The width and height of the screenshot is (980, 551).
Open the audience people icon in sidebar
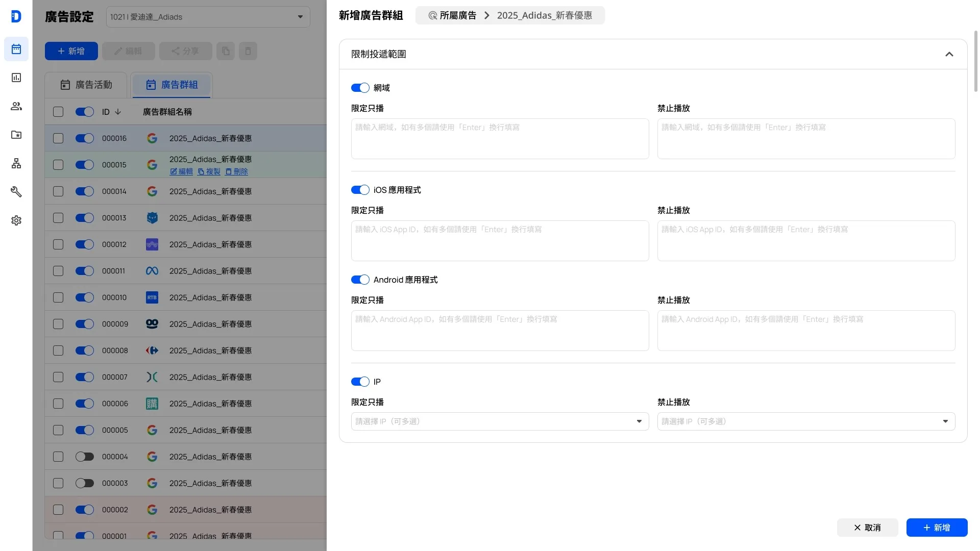pos(16,106)
